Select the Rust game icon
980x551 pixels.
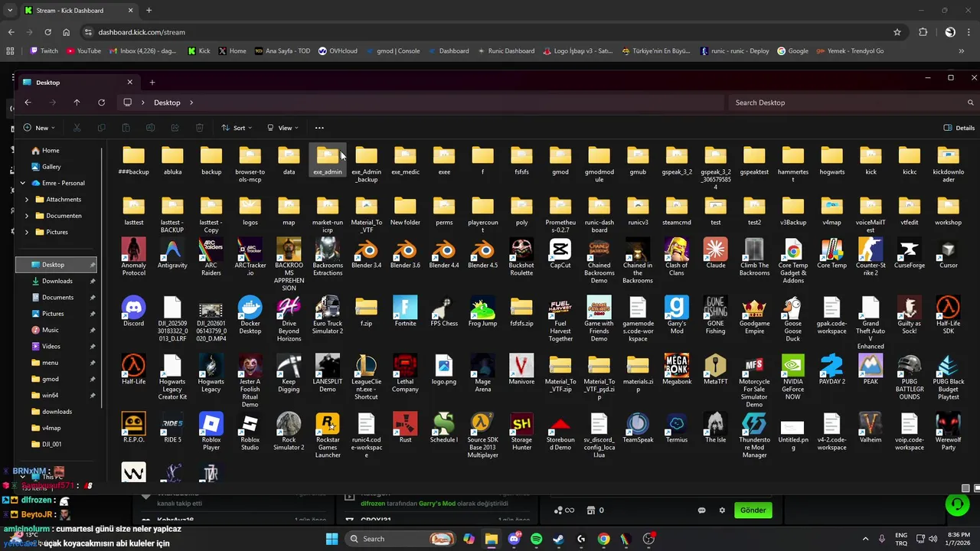pos(405,429)
